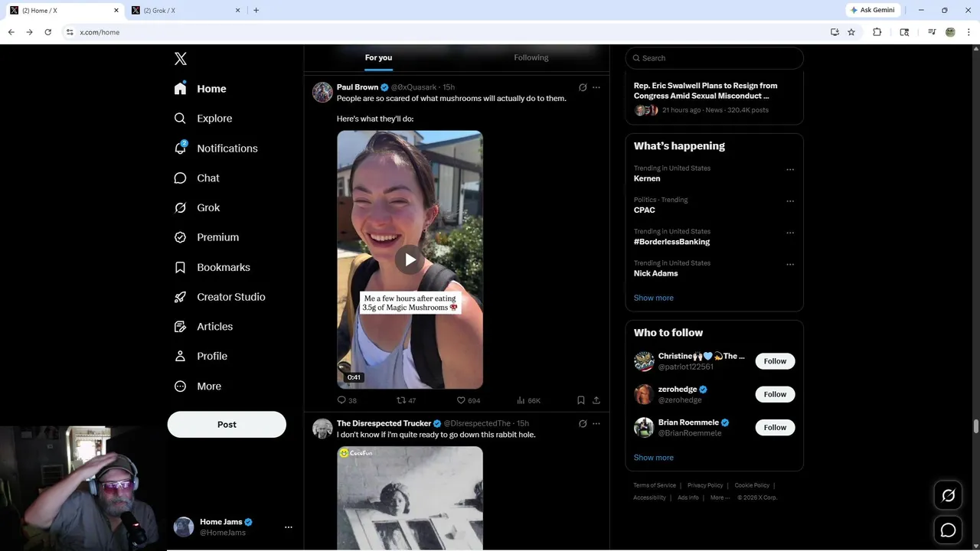
Task: Open Creator Studio in sidebar
Action: [220, 297]
